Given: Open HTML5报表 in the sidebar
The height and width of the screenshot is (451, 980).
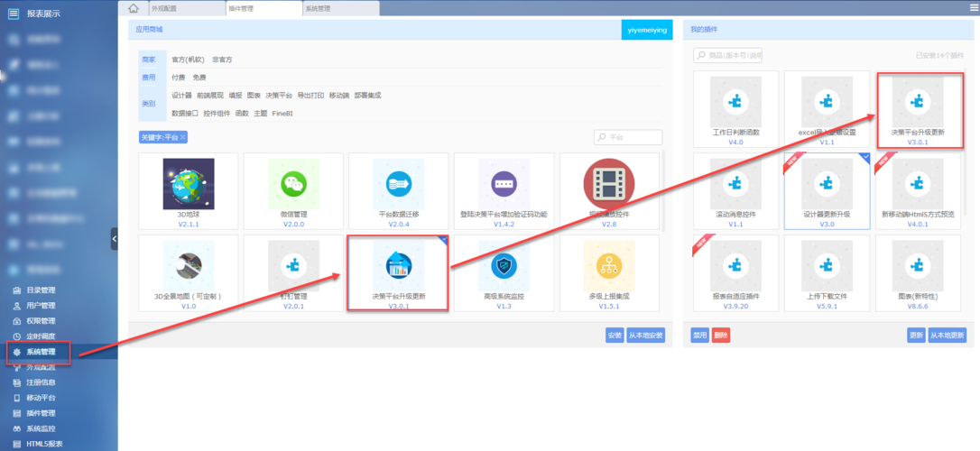Looking at the screenshot, I should (43, 444).
